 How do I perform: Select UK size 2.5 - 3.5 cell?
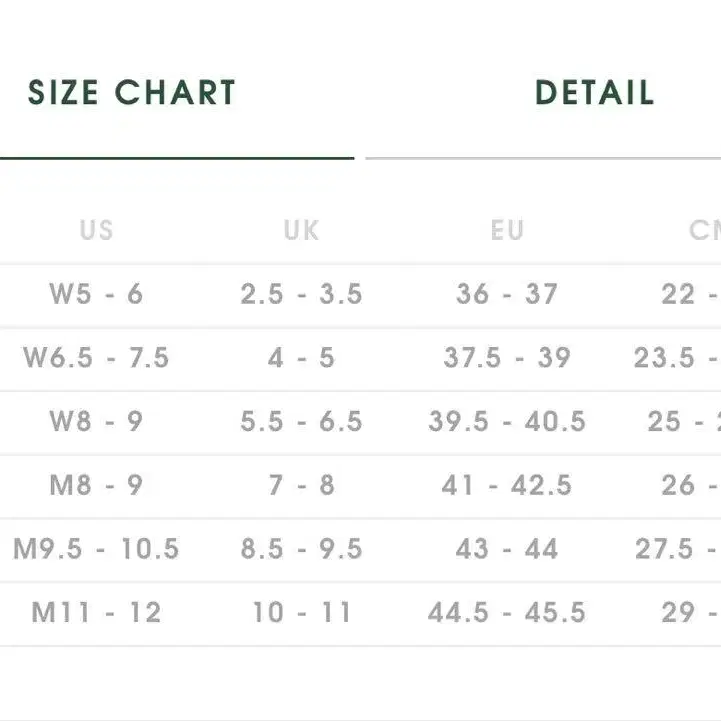[x=301, y=293]
